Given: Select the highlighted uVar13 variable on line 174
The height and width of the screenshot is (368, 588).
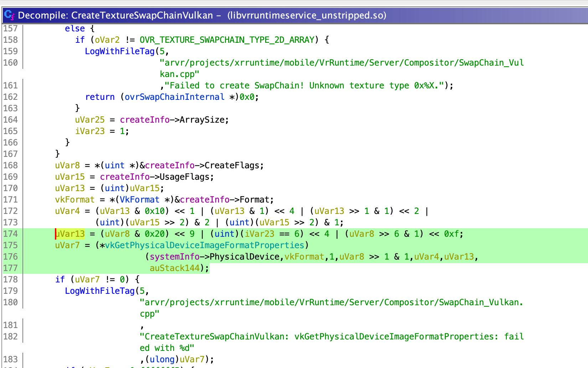Looking at the screenshot, I should [71, 234].
